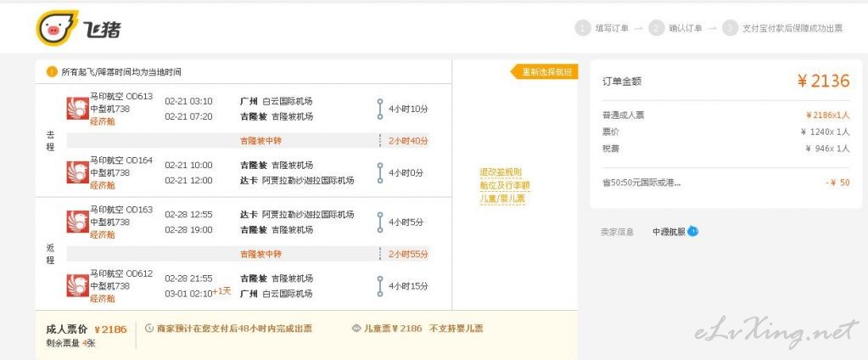Click the eye icon next to 儿童票
This screenshot has width=868, height=360.
pyautogui.click(x=356, y=329)
